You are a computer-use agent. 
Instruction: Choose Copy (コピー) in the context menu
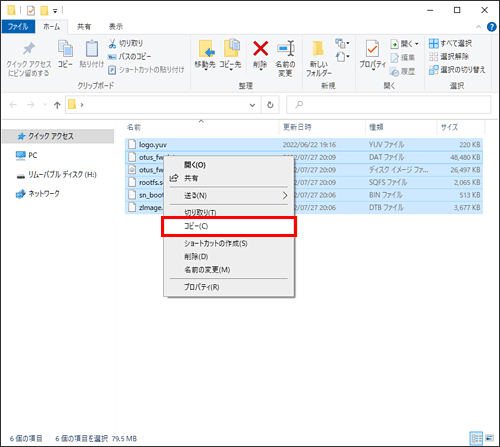tap(229, 226)
